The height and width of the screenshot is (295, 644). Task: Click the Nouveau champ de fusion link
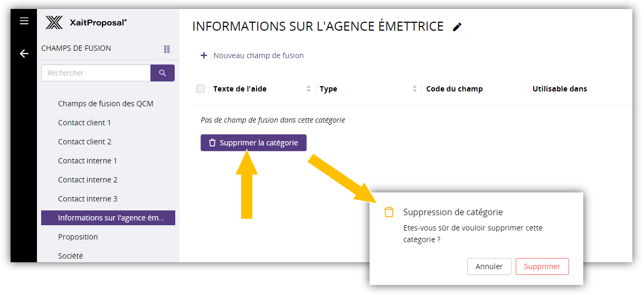pyautogui.click(x=258, y=56)
